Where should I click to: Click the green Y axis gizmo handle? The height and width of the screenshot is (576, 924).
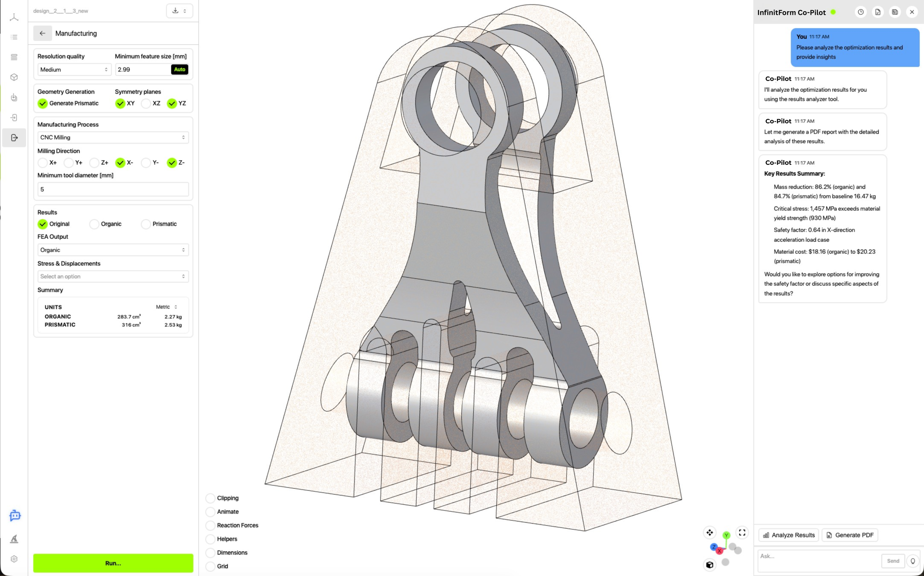point(726,535)
